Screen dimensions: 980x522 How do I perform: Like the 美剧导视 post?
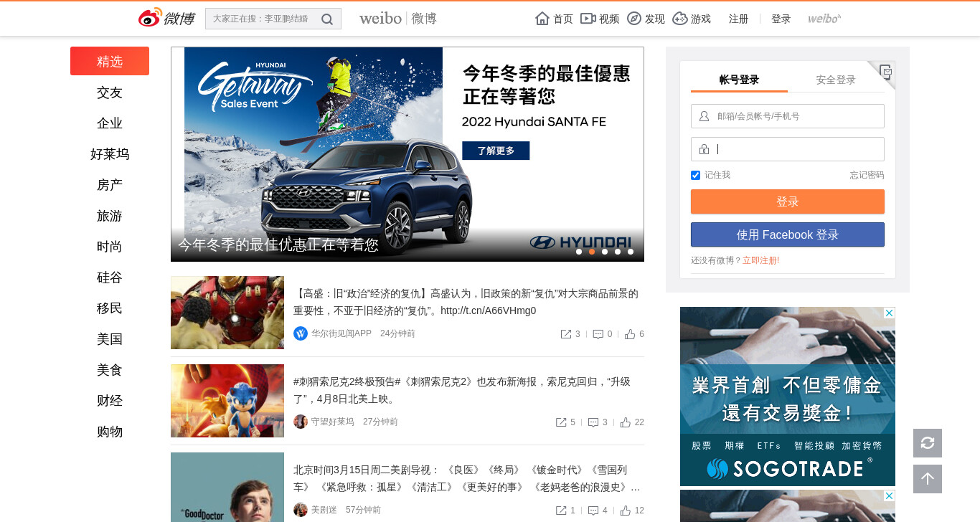(x=626, y=511)
